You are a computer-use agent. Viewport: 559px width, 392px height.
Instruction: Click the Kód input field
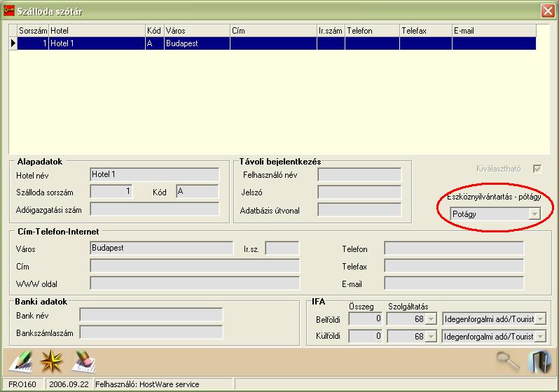pyautogui.click(x=197, y=191)
